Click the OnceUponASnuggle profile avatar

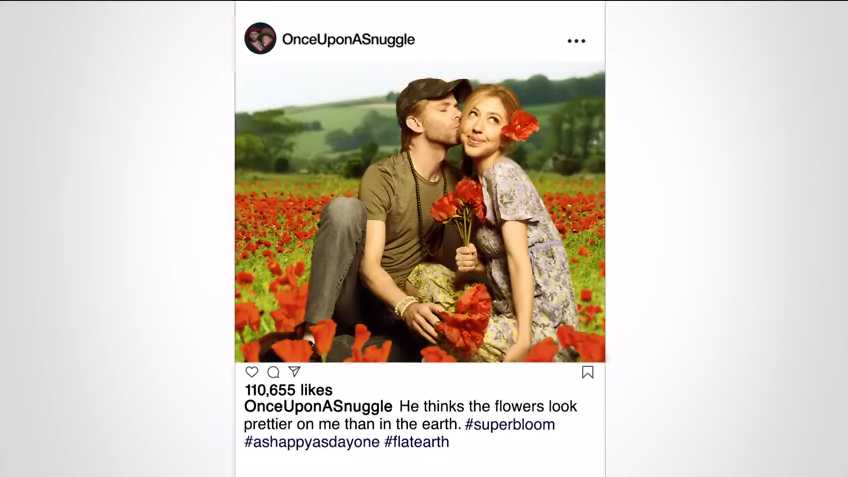click(x=260, y=39)
